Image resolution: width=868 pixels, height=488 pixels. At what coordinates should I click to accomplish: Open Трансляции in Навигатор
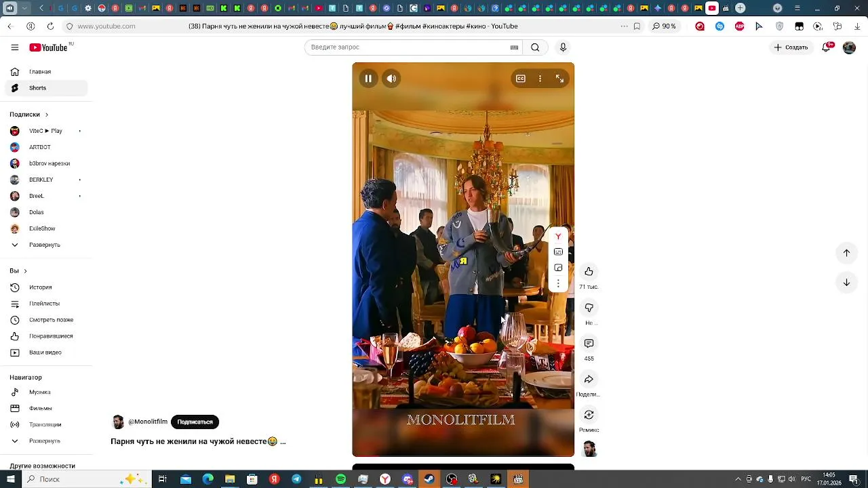pyautogui.click(x=46, y=425)
